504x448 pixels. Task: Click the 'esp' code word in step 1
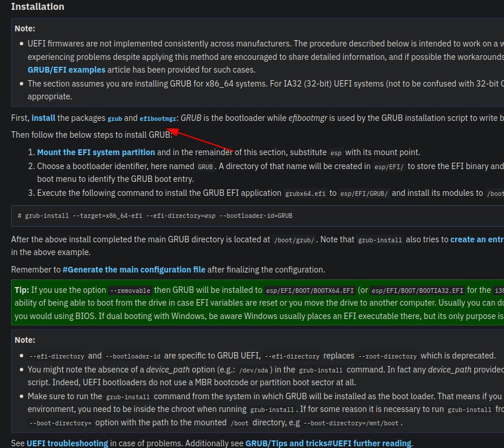click(336, 153)
